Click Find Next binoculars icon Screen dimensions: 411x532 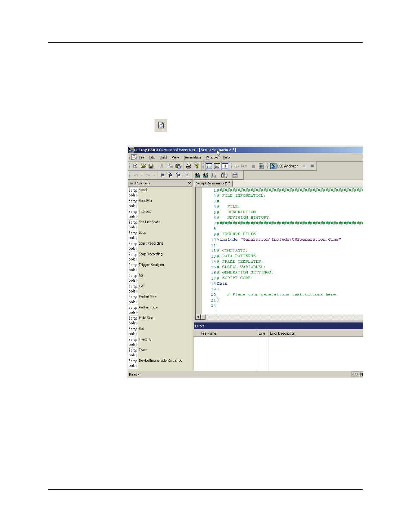[x=205, y=175]
